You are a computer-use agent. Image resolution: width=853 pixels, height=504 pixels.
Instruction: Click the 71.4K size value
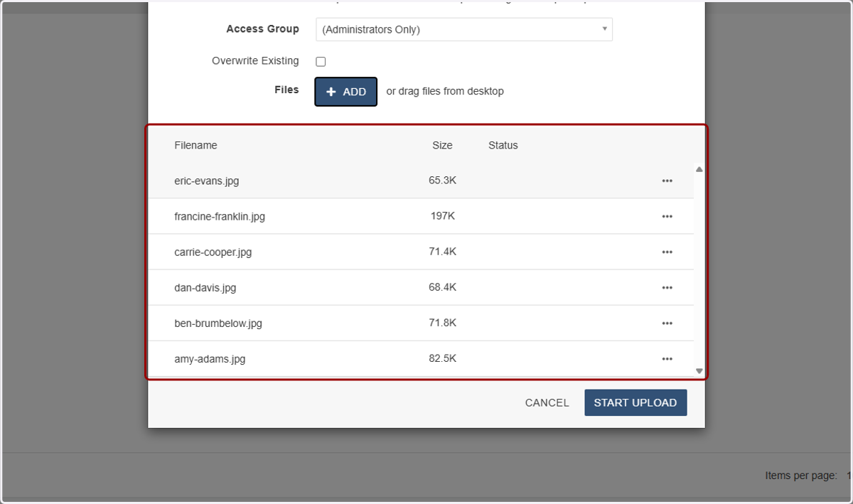tap(442, 252)
